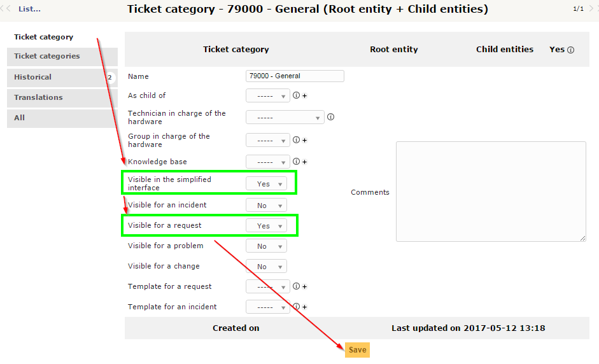This screenshot has height=364, width=599.
Task: Toggle Visible in the simplified interface dropdown
Action: point(266,184)
